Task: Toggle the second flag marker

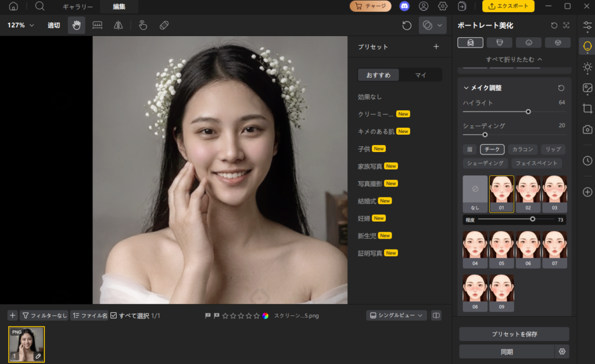Action: [216, 315]
